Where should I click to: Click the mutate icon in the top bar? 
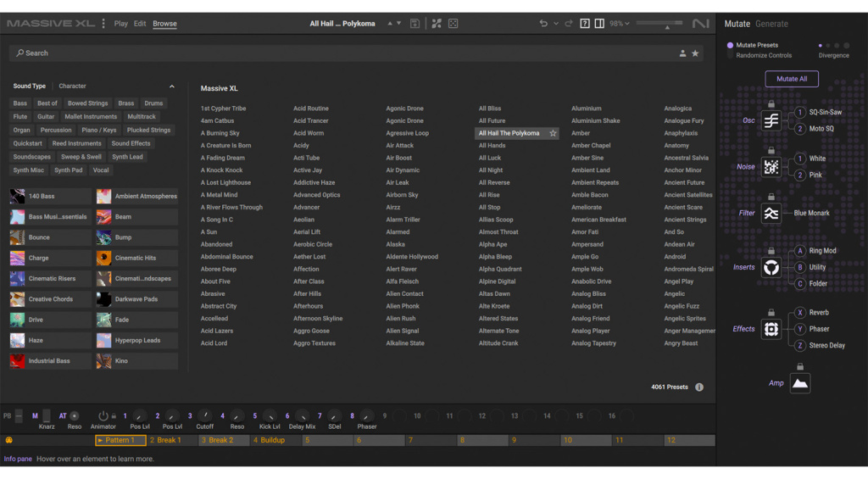[x=437, y=23]
